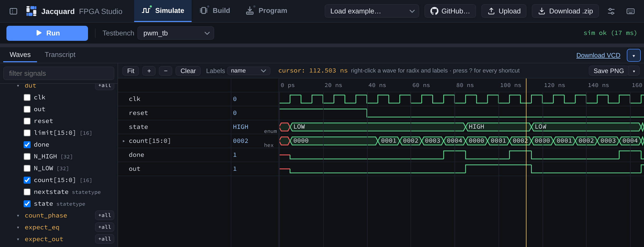Click the Jacquard logo icon
The width and height of the screenshot is (644, 247).
[x=31, y=11]
